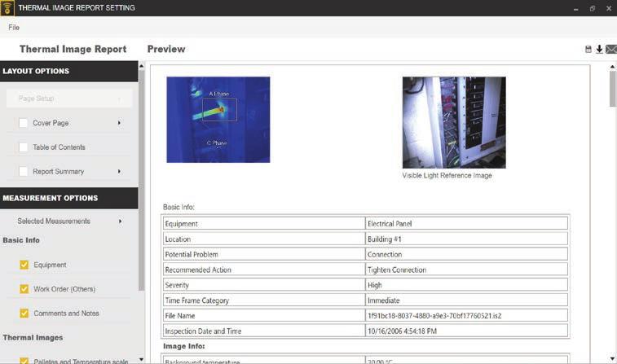Viewport: 617px width, 364px height.
Task: Click left panel scroll-up arrow
Action: 141,67
